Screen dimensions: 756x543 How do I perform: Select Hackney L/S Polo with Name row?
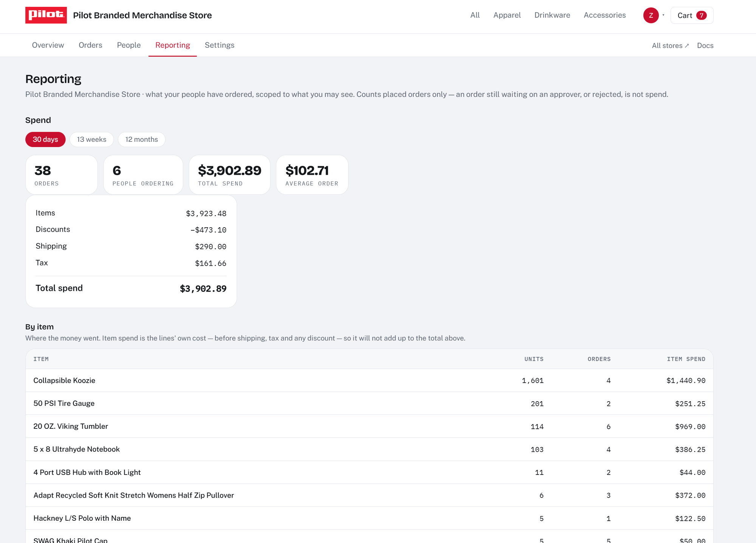pyautogui.click(x=369, y=518)
